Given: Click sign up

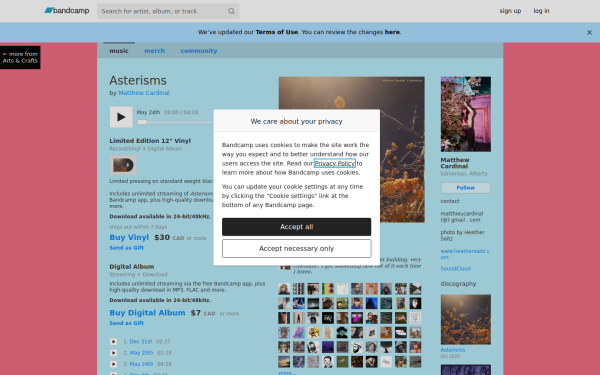Looking at the screenshot, I should pos(510,11).
